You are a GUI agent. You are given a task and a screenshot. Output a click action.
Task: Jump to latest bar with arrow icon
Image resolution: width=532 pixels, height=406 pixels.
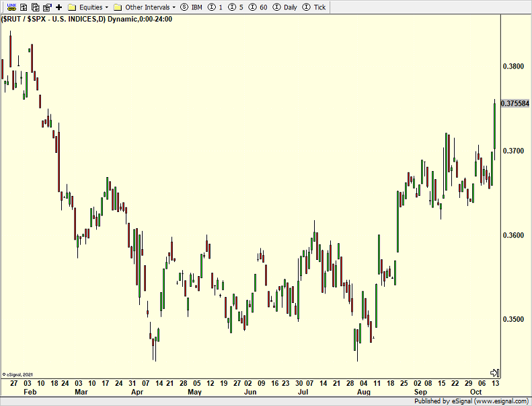click(494, 372)
